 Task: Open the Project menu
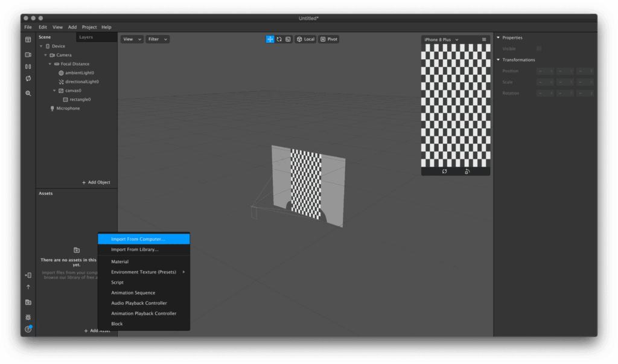tap(89, 27)
